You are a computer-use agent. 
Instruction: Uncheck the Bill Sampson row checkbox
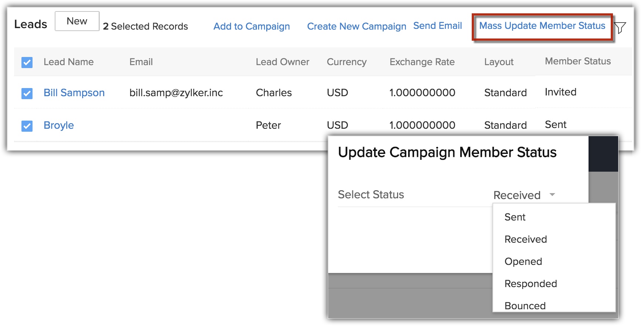tap(27, 93)
